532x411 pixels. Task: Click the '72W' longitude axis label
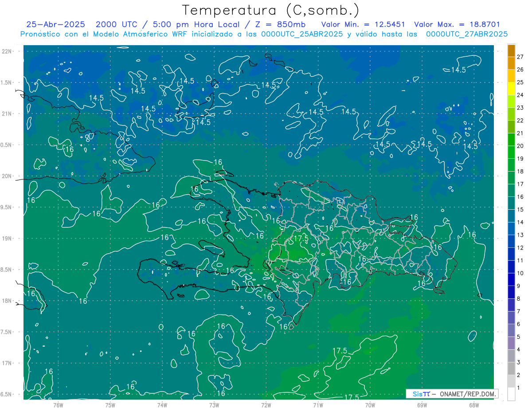pyautogui.click(x=266, y=405)
